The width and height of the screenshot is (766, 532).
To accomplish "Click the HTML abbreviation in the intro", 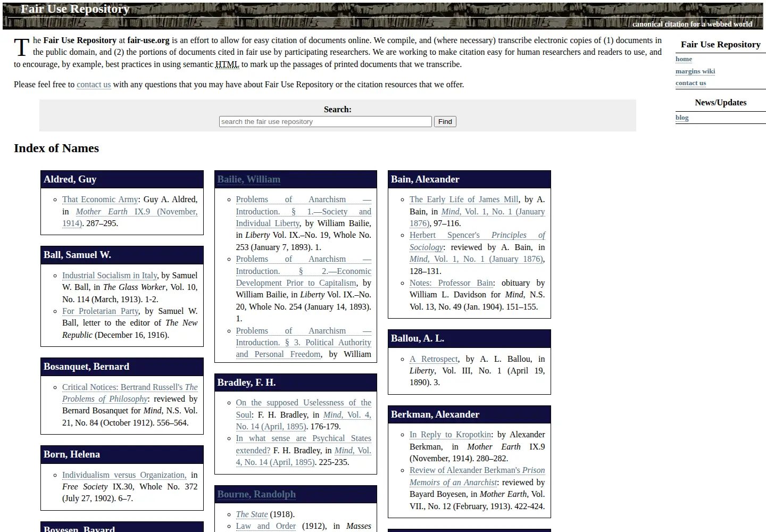I will coord(227,64).
